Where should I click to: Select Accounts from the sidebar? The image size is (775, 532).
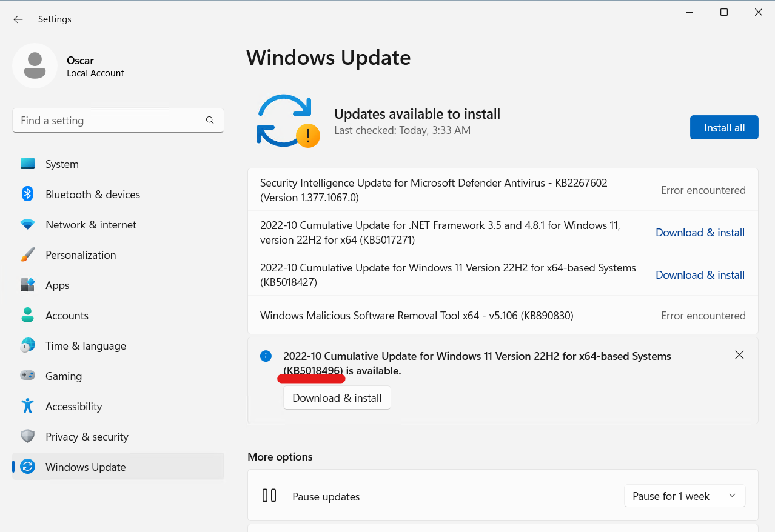[67, 315]
